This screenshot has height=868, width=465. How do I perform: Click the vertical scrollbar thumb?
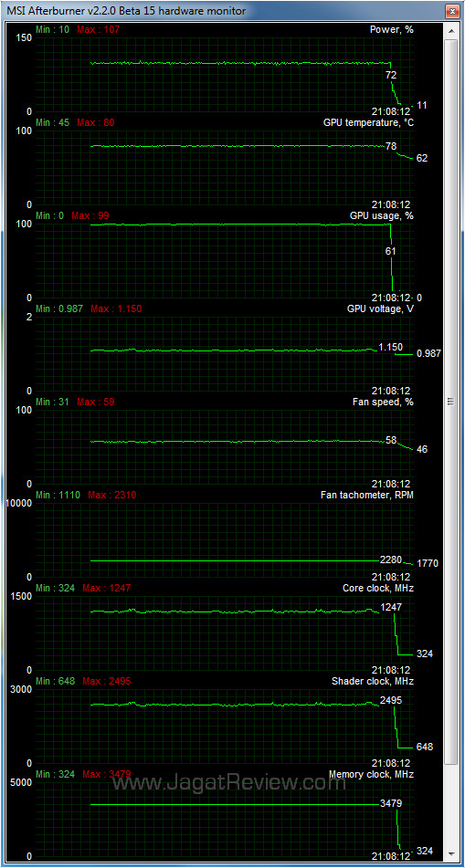point(451,401)
